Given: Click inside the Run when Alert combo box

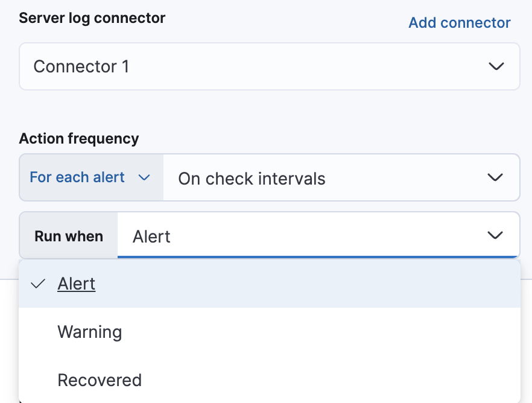Looking at the screenshot, I should tap(271, 236).
